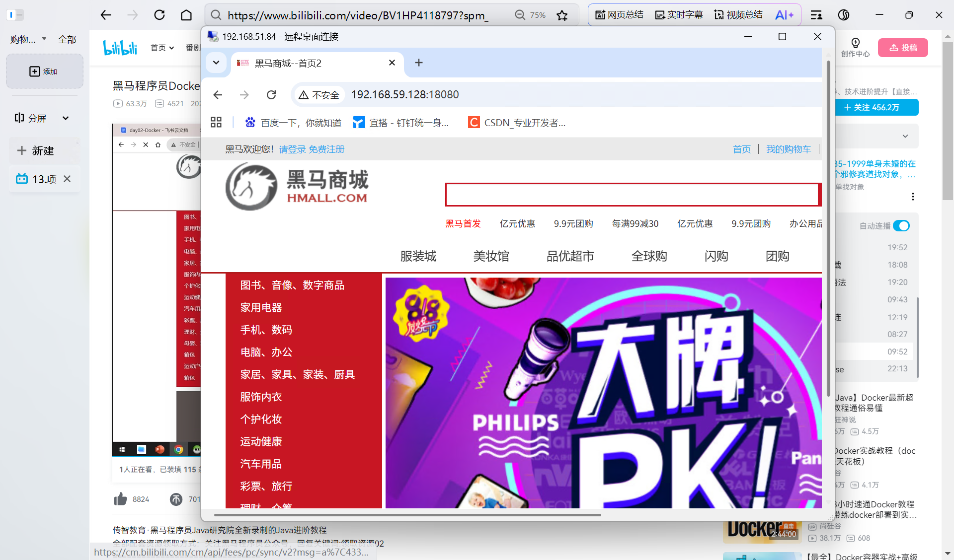
Task: Open the zoom 75% magnifier control
Action: pyautogui.click(x=520, y=15)
